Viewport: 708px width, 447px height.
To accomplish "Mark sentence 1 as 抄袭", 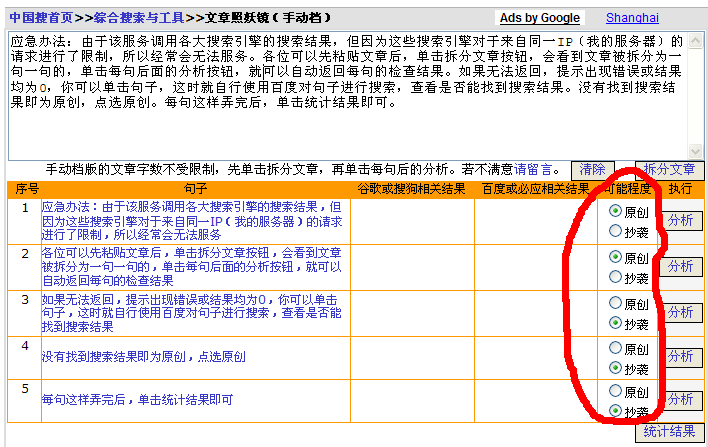I will click(615, 231).
